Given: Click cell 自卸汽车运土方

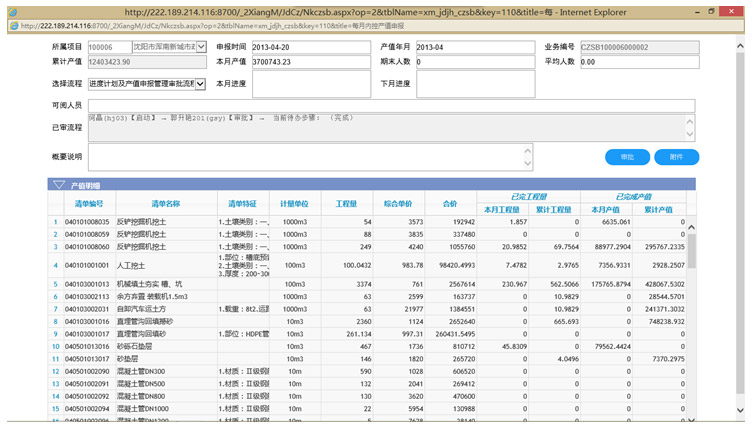Looking at the screenshot, I should tap(141, 309).
